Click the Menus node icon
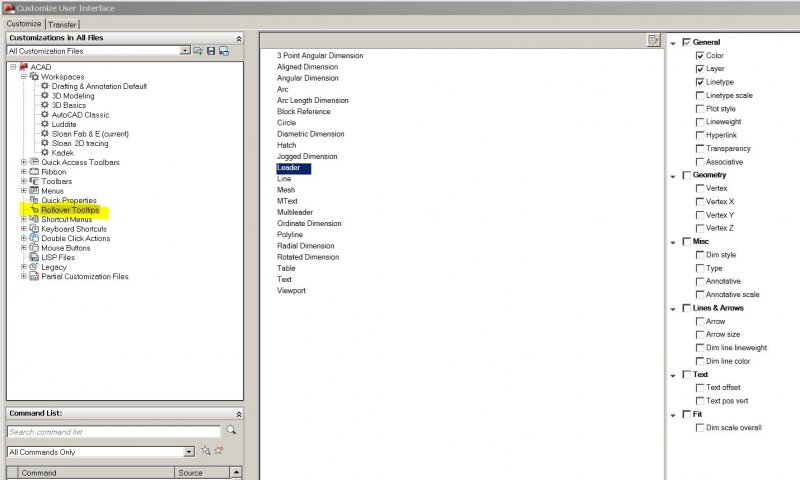 pos(34,190)
